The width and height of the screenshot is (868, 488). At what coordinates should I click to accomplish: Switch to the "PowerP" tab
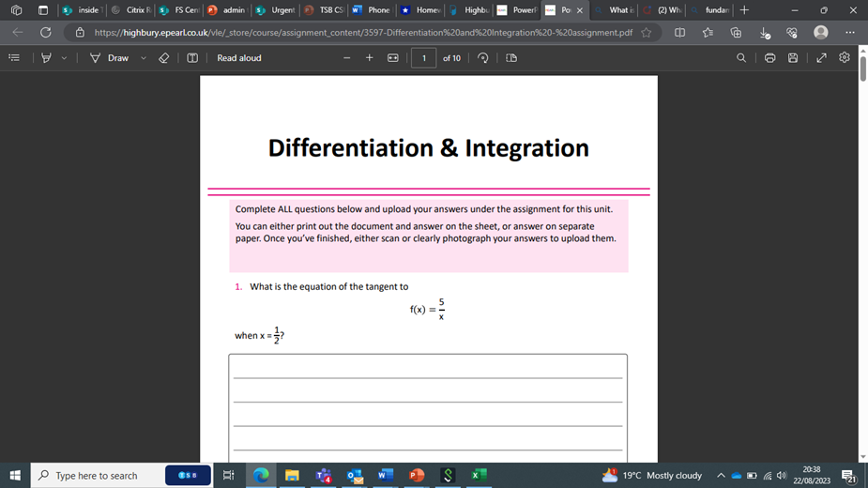[x=518, y=10]
